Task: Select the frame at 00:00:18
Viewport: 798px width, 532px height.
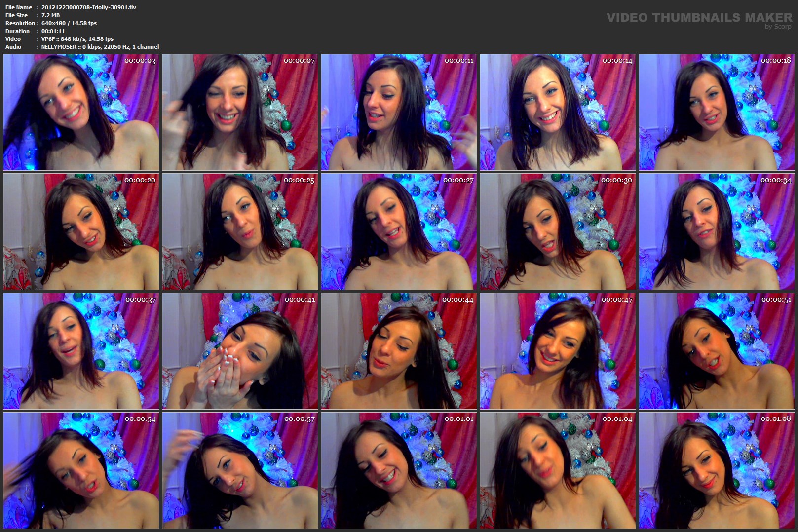Action: (717, 113)
